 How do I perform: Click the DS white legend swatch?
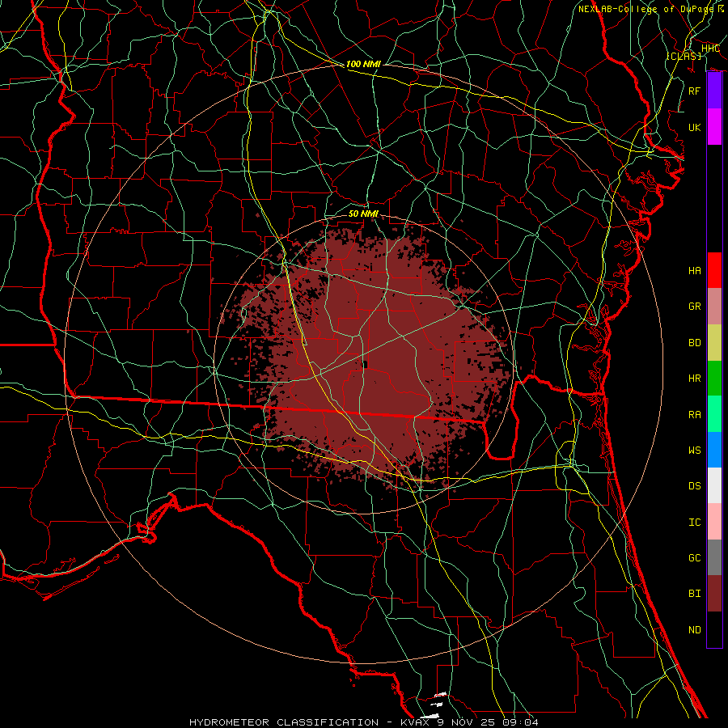click(x=714, y=485)
